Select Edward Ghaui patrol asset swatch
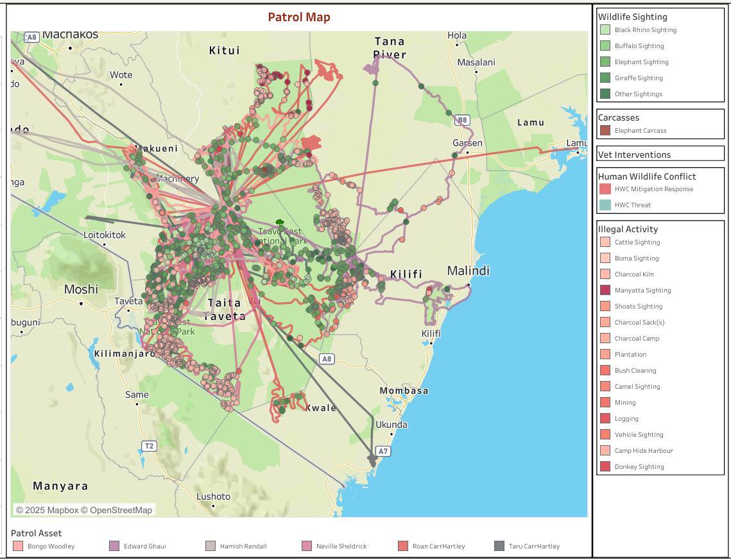 114,546
